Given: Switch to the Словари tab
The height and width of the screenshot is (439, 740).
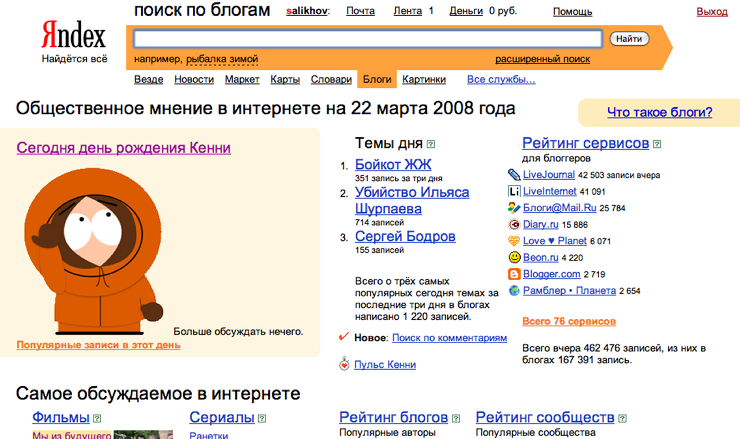Looking at the screenshot, I should point(331,79).
